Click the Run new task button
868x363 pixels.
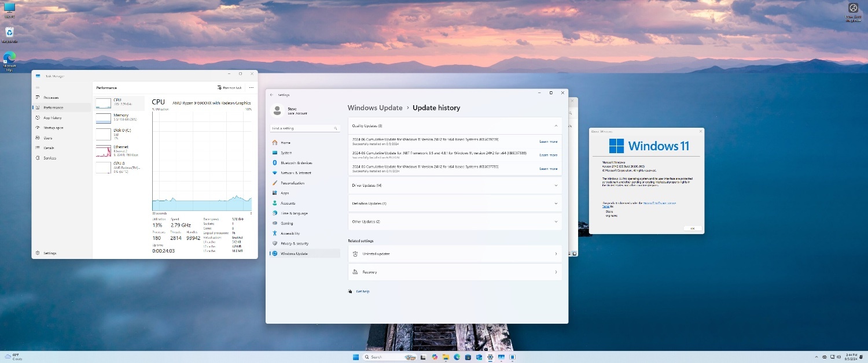coord(229,88)
